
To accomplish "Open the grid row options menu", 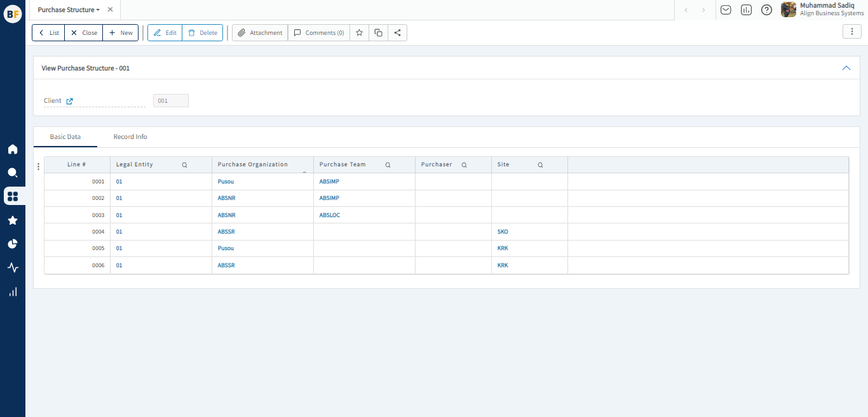I will tap(39, 167).
